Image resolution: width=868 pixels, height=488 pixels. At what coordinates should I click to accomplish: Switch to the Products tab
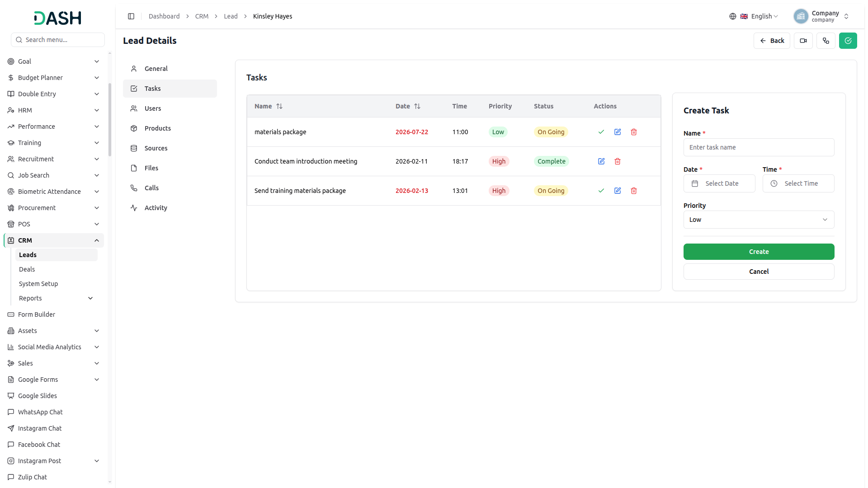click(x=170, y=128)
